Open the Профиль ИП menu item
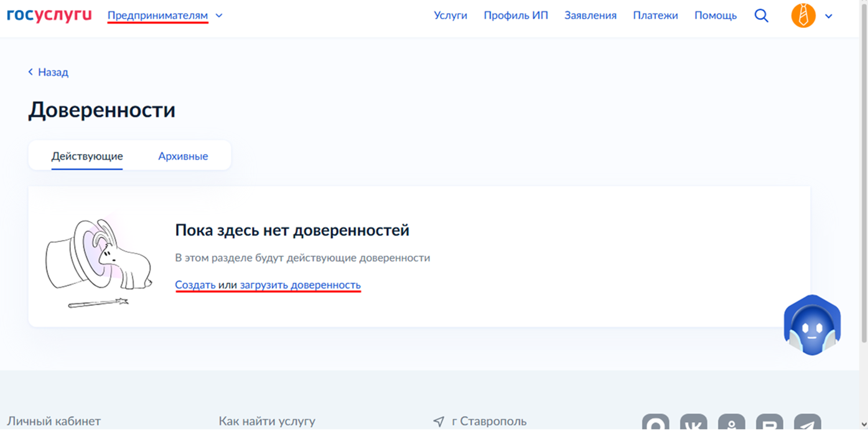This screenshot has width=868, height=432. tap(516, 16)
